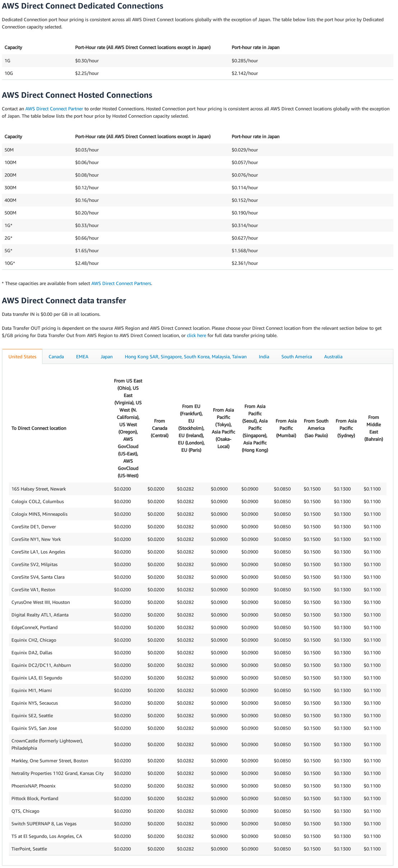Click the Netrality Properties, Kansas City row
This screenshot has height=868, width=398.
coord(198,773)
